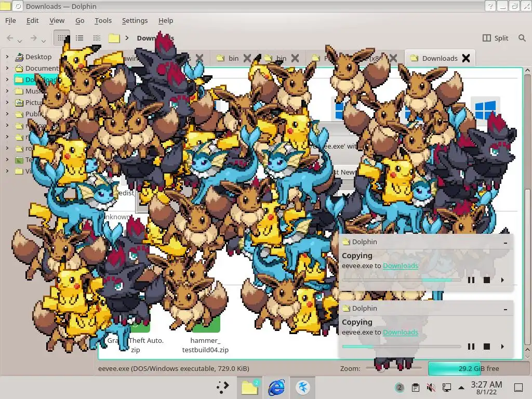Expand the Documents tree node
The image size is (532, 399).
coord(7,68)
